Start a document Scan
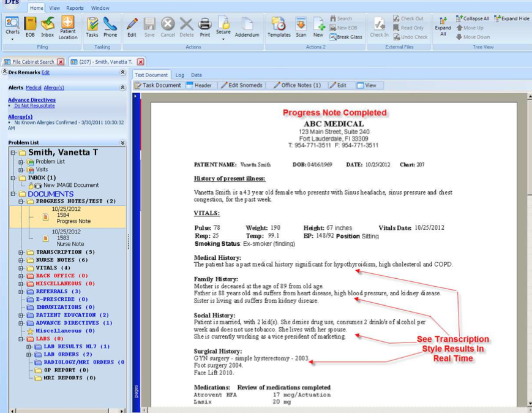 point(299,25)
